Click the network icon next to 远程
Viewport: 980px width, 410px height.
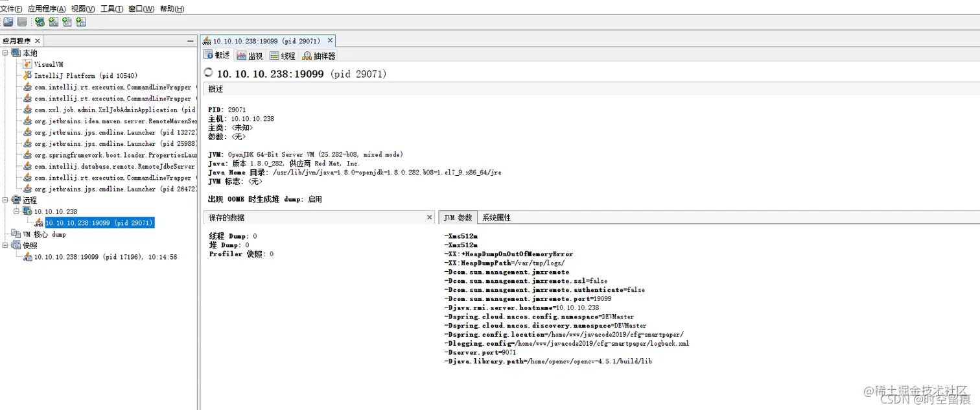(16, 200)
